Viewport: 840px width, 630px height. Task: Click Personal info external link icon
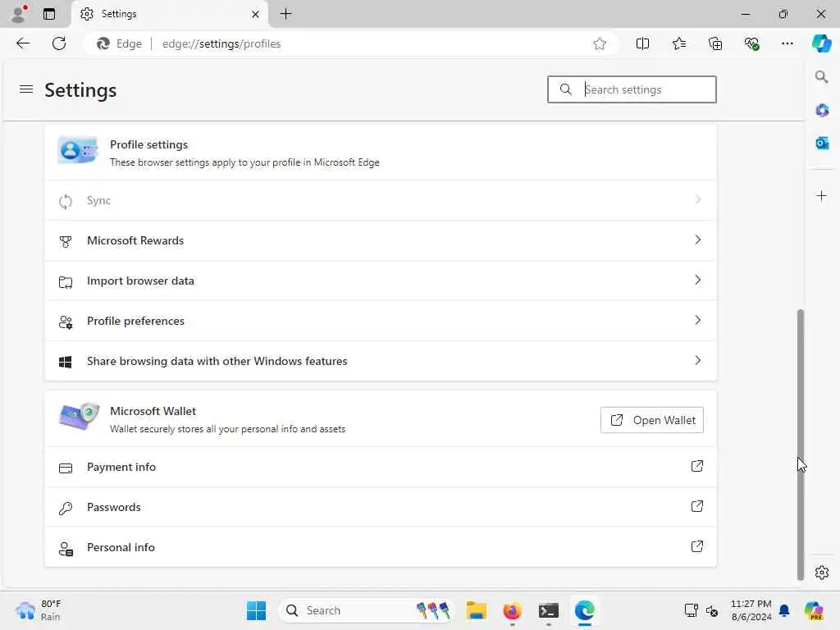point(697,546)
